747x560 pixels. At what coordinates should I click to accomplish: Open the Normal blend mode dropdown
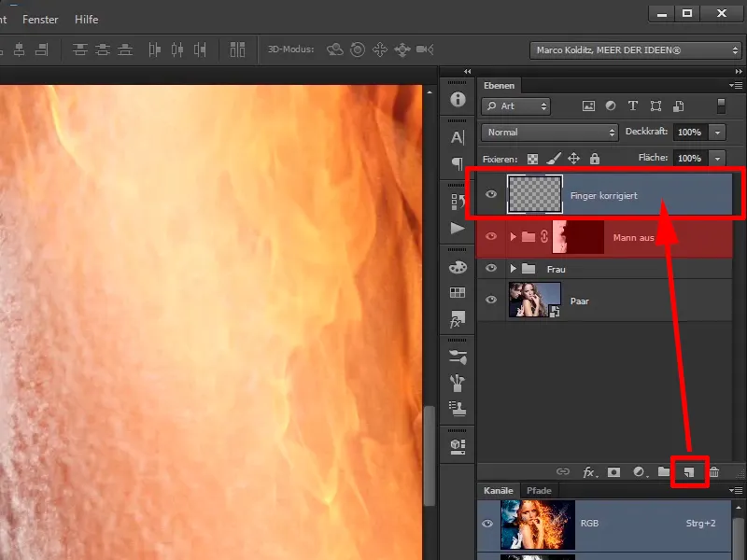click(550, 133)
